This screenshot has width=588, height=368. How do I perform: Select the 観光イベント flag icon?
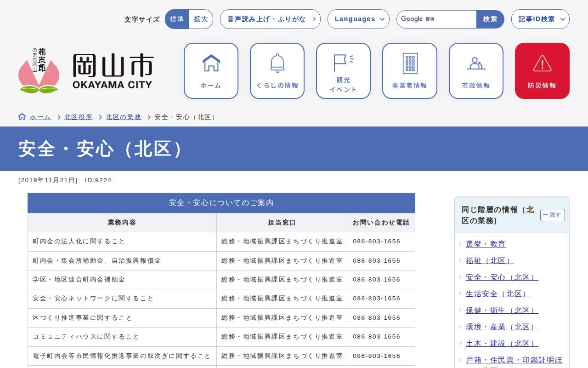[343, 70]
